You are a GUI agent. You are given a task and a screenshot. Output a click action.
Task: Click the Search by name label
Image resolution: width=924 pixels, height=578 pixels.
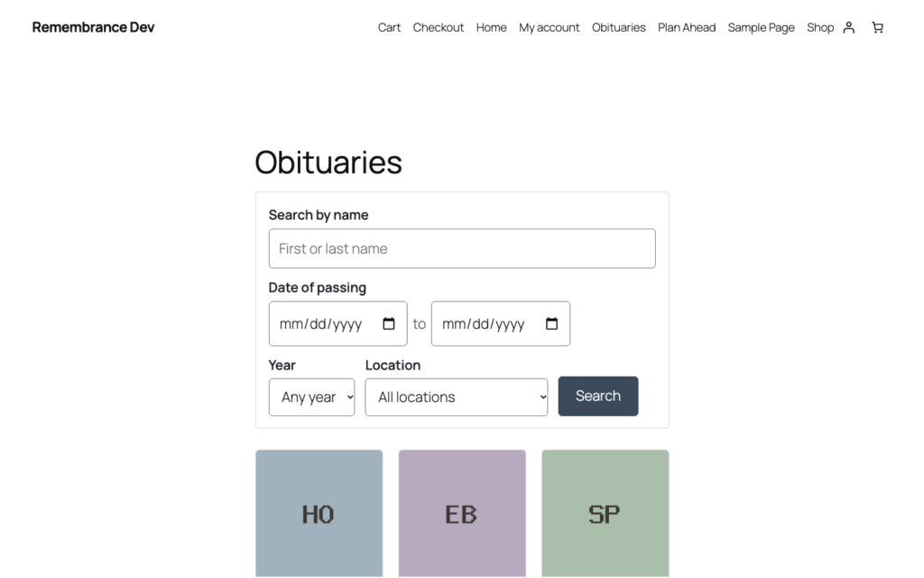pyautogui.click(x=319, y=215)
